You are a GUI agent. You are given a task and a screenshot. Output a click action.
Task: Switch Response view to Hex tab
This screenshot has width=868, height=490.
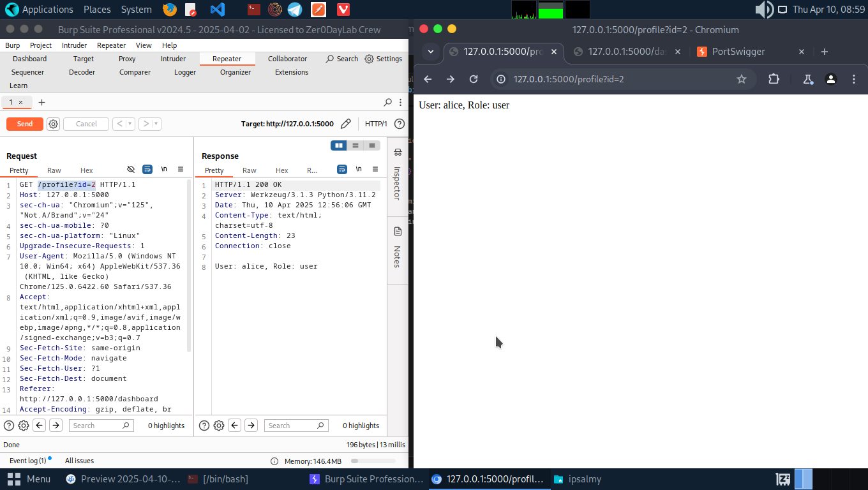282,170
